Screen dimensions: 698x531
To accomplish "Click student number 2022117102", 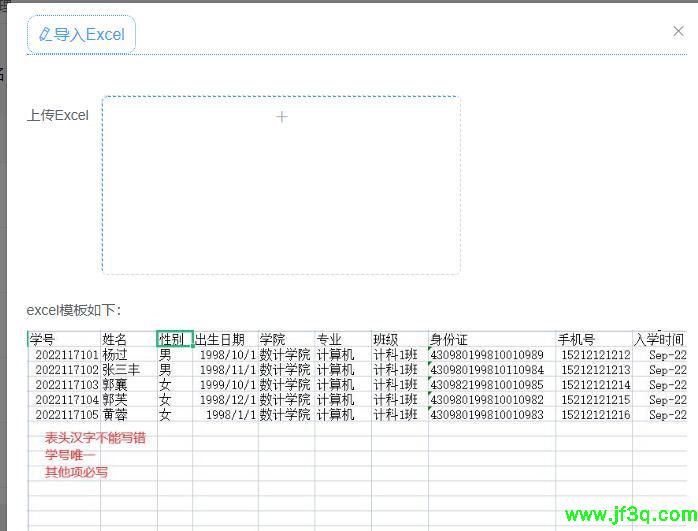I will point(67,370).
